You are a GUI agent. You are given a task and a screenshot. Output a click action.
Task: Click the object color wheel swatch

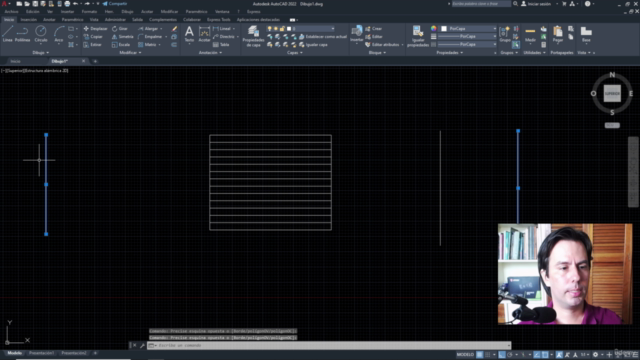pos(433,29)
